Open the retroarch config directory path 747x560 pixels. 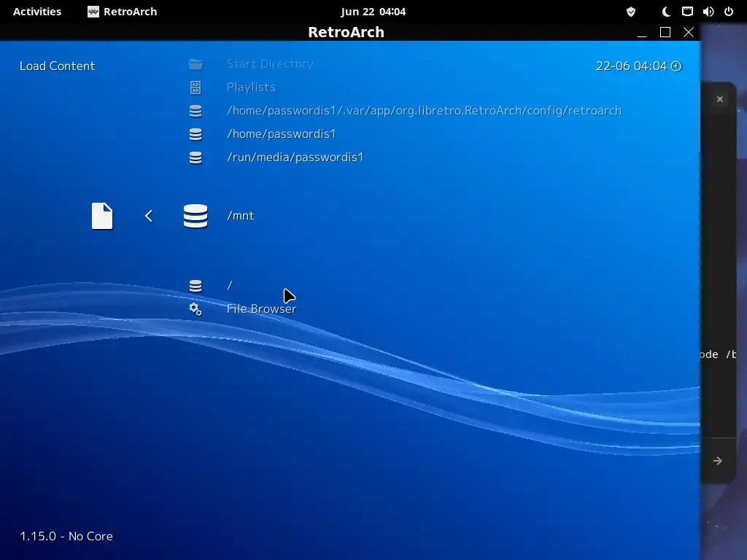[424, 111]
